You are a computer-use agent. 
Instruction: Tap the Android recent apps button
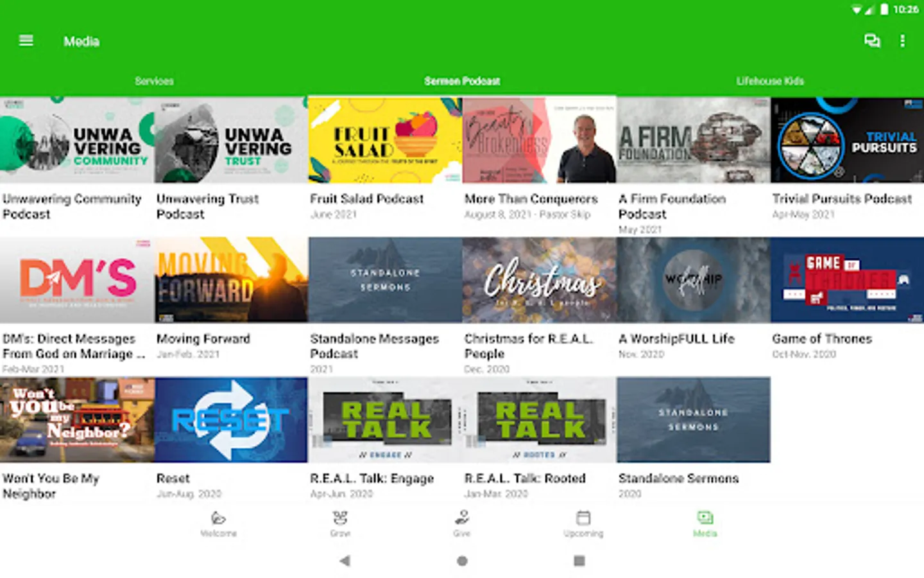point(579,561)
